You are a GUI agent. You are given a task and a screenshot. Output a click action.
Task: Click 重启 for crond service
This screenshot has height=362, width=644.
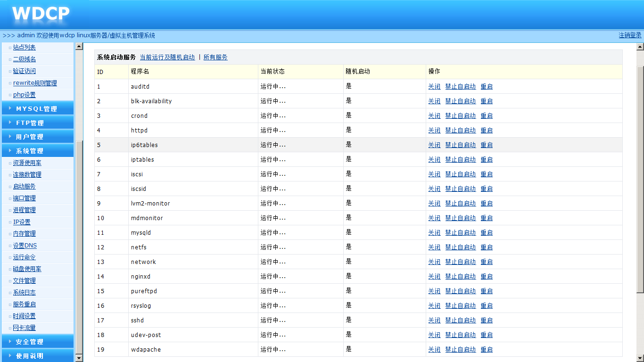[487, 116]
